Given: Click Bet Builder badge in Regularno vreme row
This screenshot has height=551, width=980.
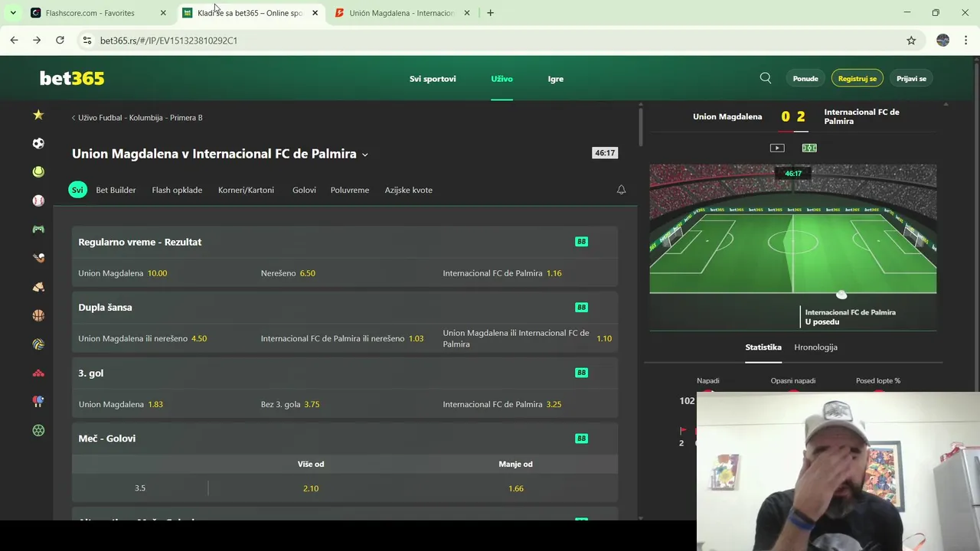Looking at the screenshot, I should click(581, 242).
